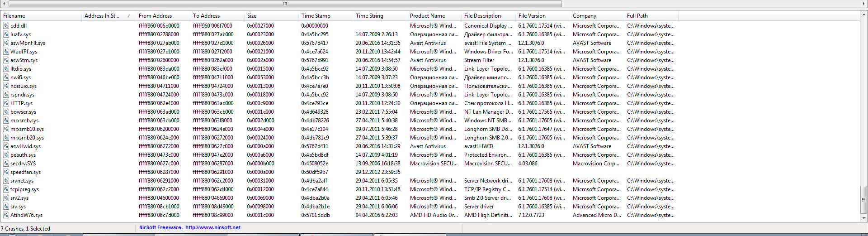Select the cdd.dll filename
The image size is (868, 236).
pos(19,26)
